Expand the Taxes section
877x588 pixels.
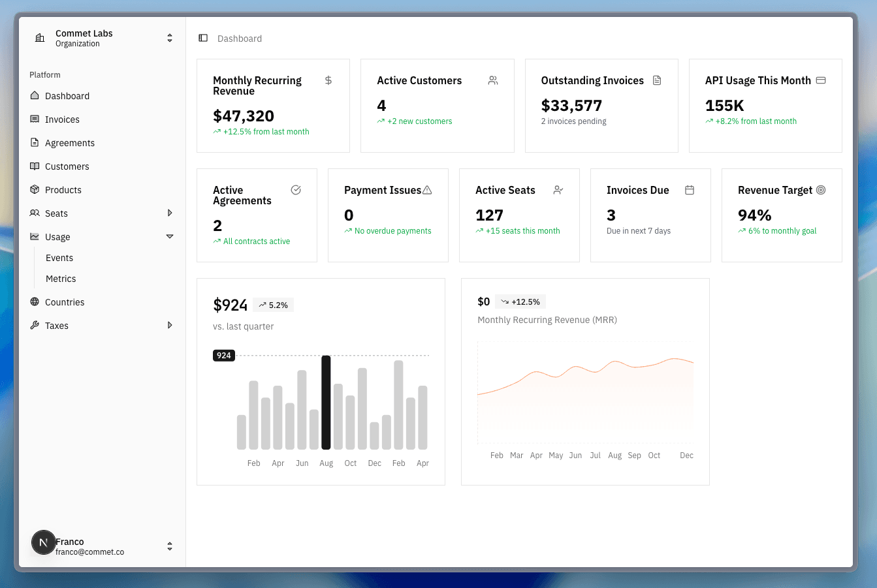(x=170, y=325)
